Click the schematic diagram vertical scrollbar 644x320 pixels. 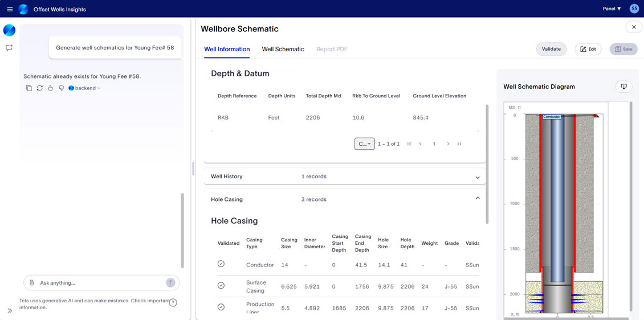pos(631,206)
